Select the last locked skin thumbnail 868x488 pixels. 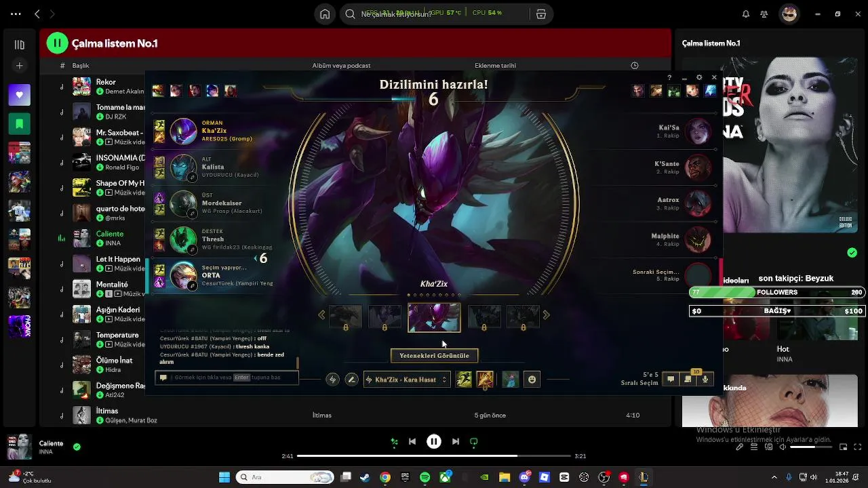coord(523,317)
